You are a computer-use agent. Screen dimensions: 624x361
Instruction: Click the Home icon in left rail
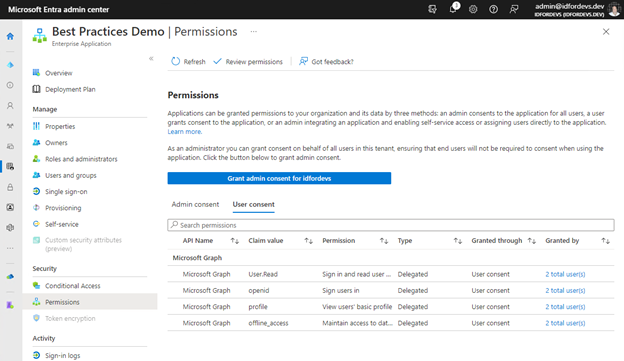[10, 36]
